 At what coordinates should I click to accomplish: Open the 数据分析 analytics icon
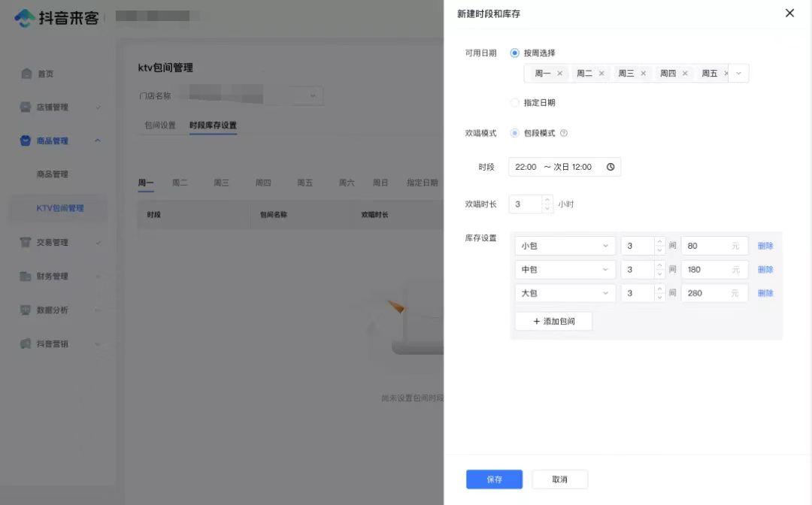pos(26,310)
